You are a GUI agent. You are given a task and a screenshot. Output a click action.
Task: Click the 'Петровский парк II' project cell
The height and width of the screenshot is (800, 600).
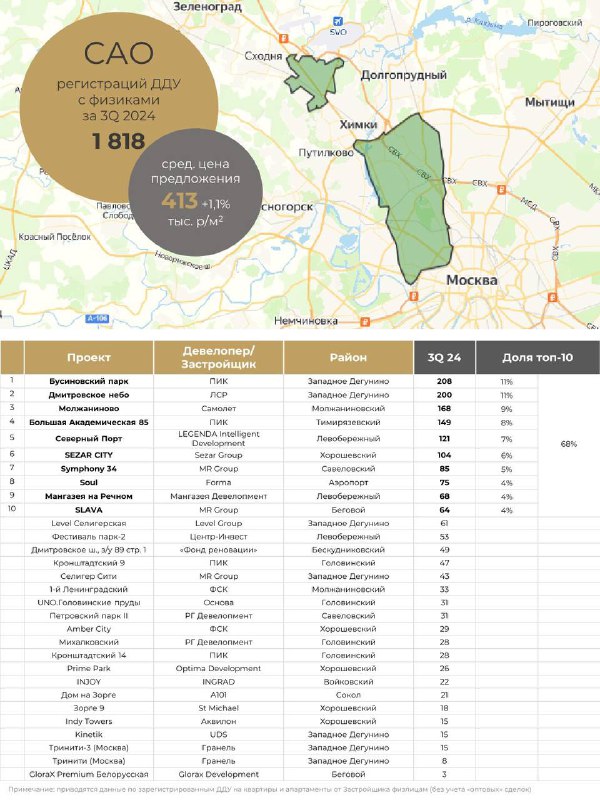click(x=89, y=616)
